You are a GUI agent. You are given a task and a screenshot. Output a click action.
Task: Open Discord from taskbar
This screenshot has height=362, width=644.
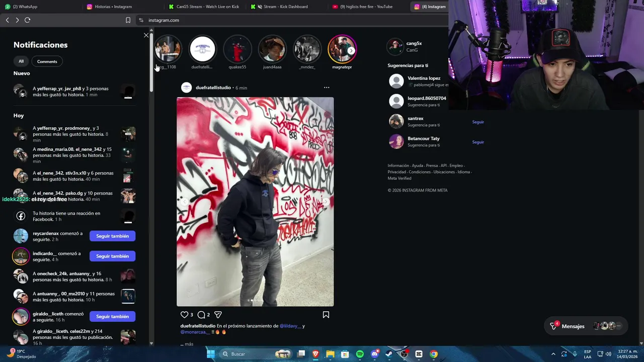374,354
